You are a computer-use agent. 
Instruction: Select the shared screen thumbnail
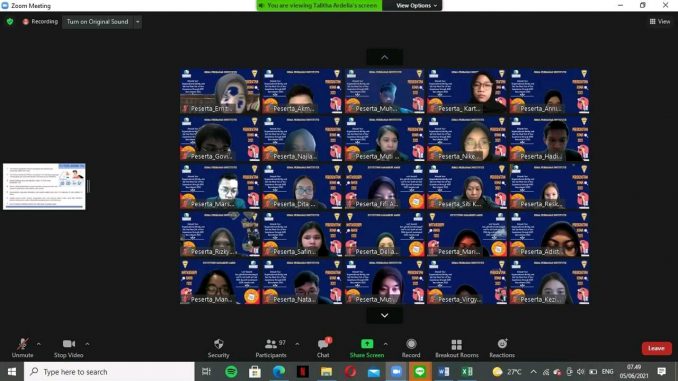coord(44,186)
